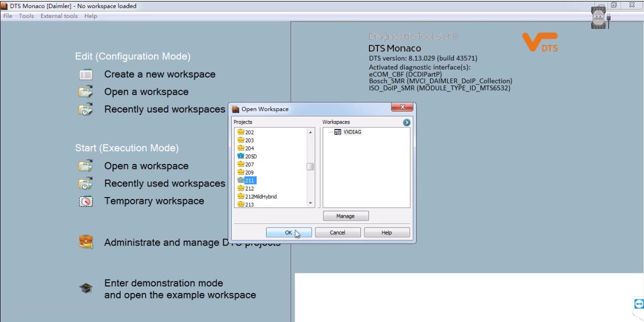The width and height of the screenshot is (644, 322).
Task: Click the blue arrow icon beside Workspaces
Action: 407,122
